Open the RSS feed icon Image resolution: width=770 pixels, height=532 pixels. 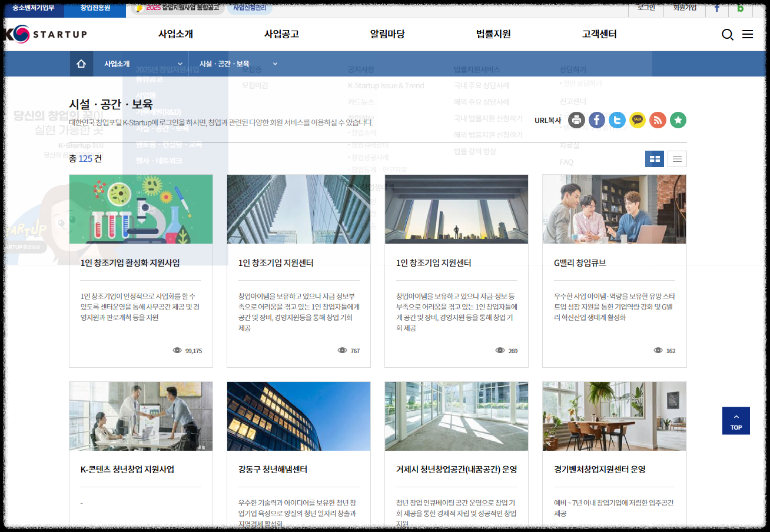(x=658, y=120)
